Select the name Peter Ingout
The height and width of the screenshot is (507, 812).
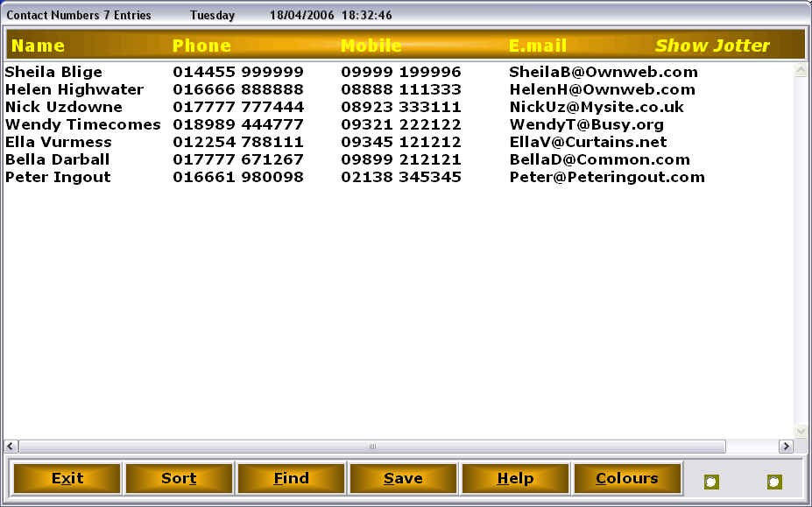pyautogui.click(x=58, y=177)
